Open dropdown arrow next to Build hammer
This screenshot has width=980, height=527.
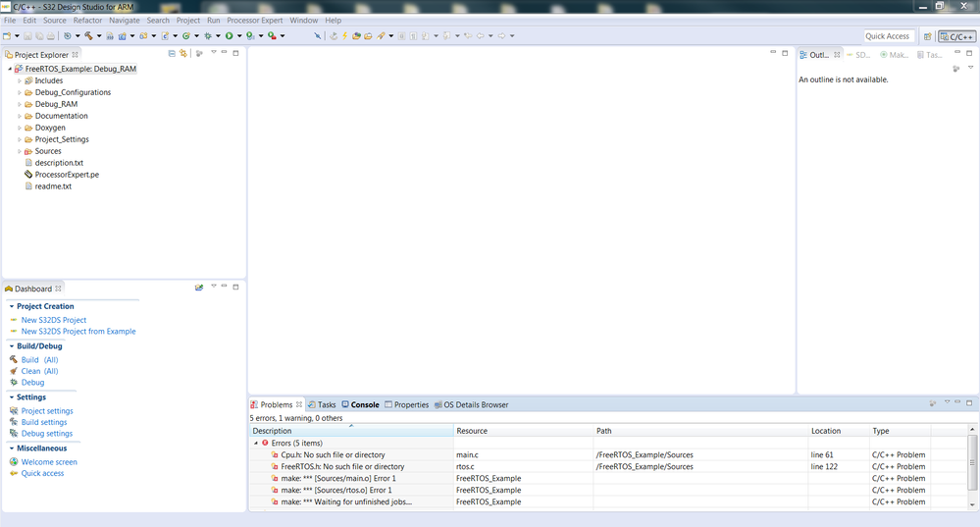click(99, 35)
